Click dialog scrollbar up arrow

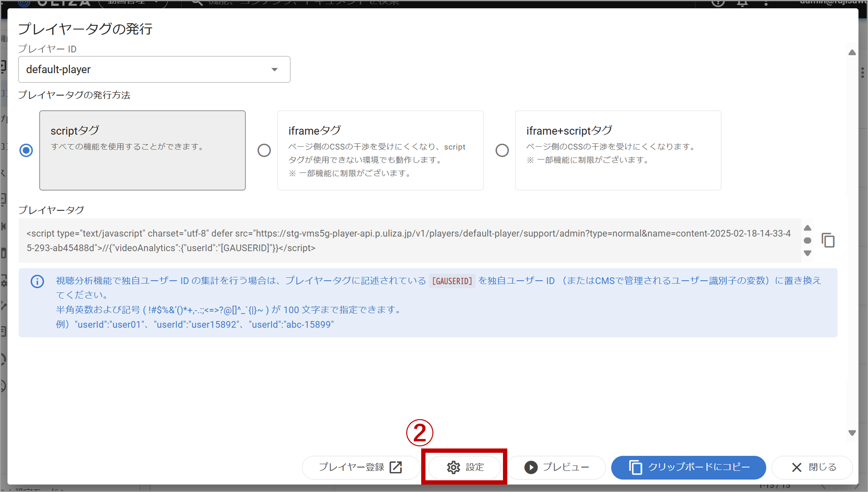(x=852, y=52)
